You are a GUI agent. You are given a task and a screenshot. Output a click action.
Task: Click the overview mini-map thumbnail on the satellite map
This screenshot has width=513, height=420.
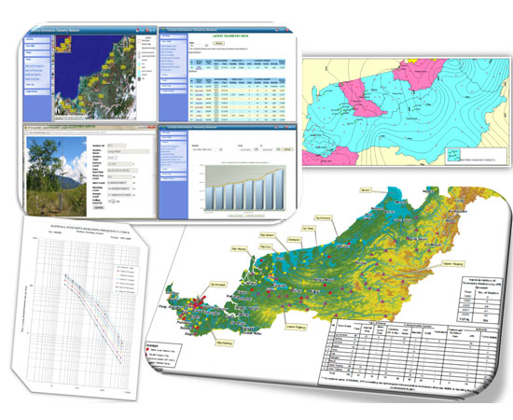pyautogui.click(x=63, y=44)
